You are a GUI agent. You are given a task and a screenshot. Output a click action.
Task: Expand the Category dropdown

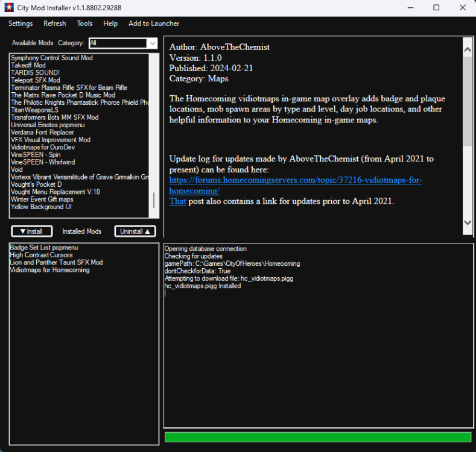[x=151, y=43]
